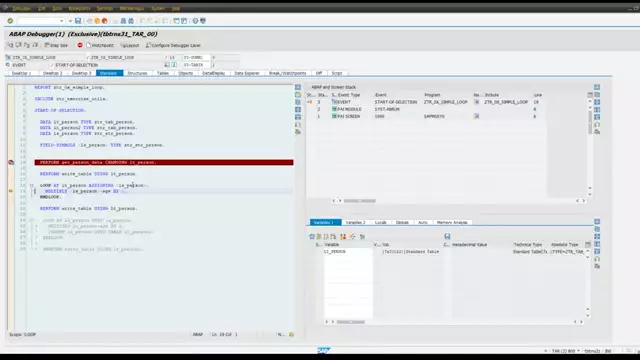This screenshot has height=360, width=640.
Task: Click the LOOP AT lt_person code line
Action: click(x=94, y=185)
